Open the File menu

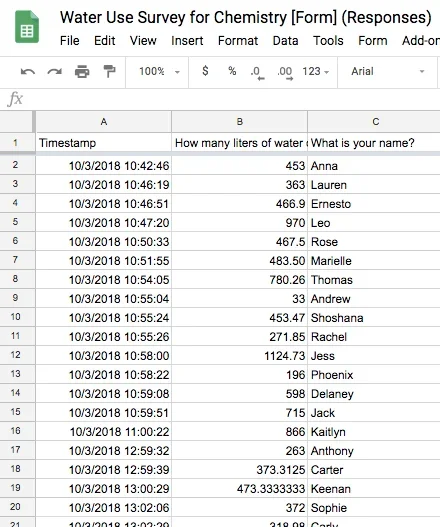[x=70, y=41]
